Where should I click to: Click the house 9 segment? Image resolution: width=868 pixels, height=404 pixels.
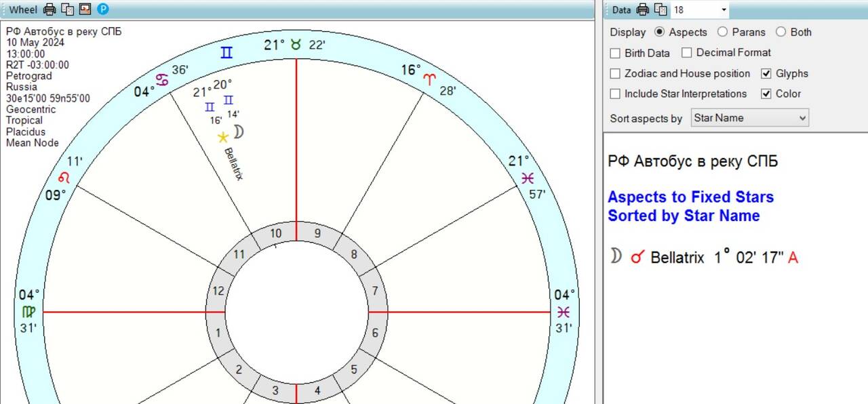(317, 234)
